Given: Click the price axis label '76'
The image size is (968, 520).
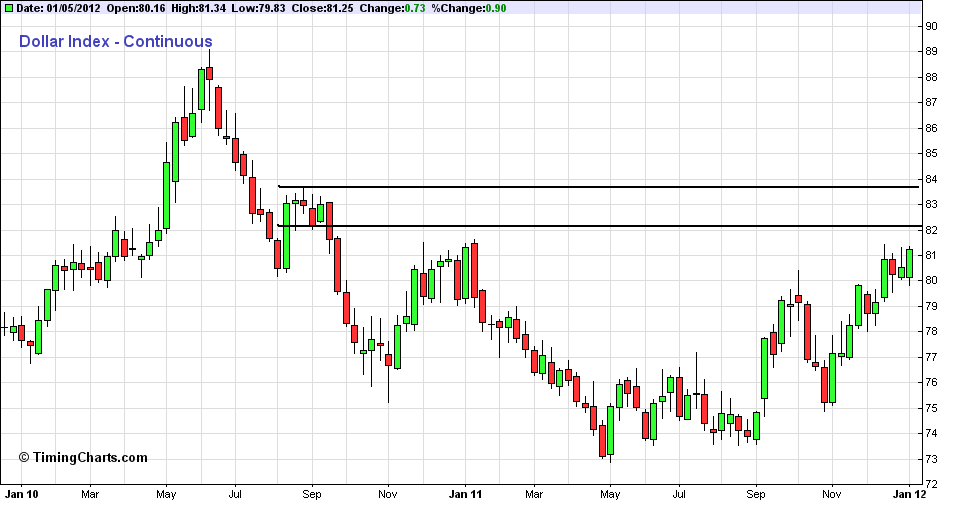Looking at the screenshot, I should point(931,382).
